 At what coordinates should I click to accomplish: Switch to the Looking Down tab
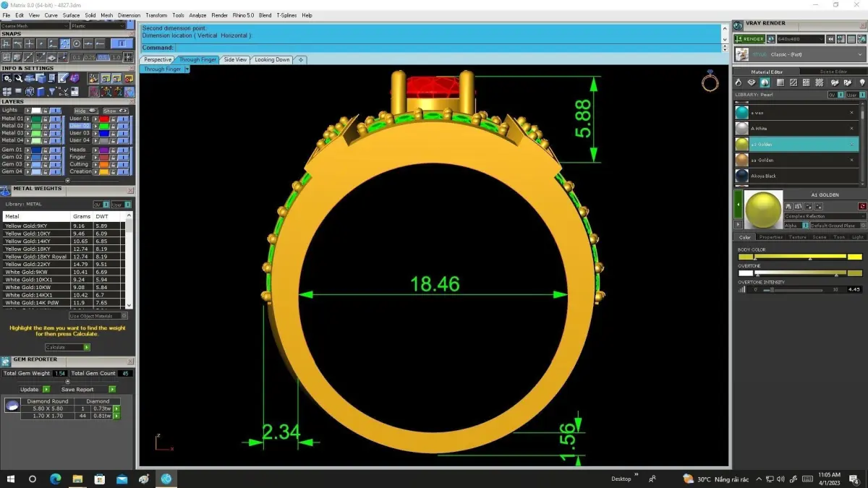pyautogui.click(x=272, y=60)
